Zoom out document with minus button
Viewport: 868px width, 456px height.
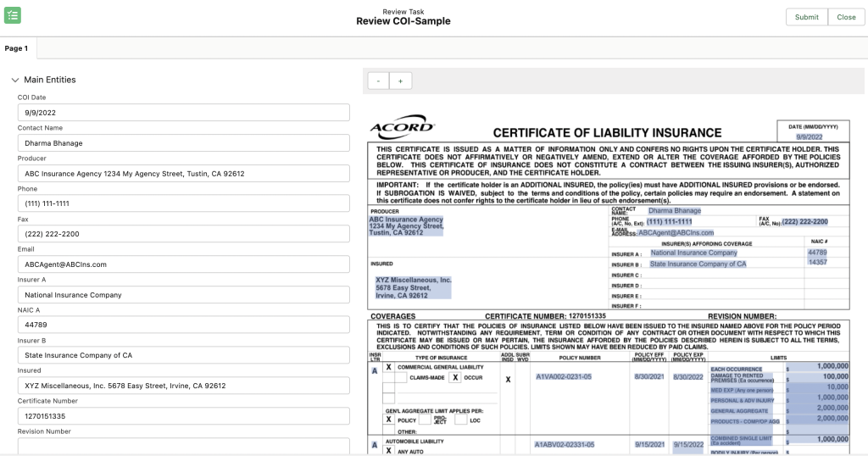[378, 81]
